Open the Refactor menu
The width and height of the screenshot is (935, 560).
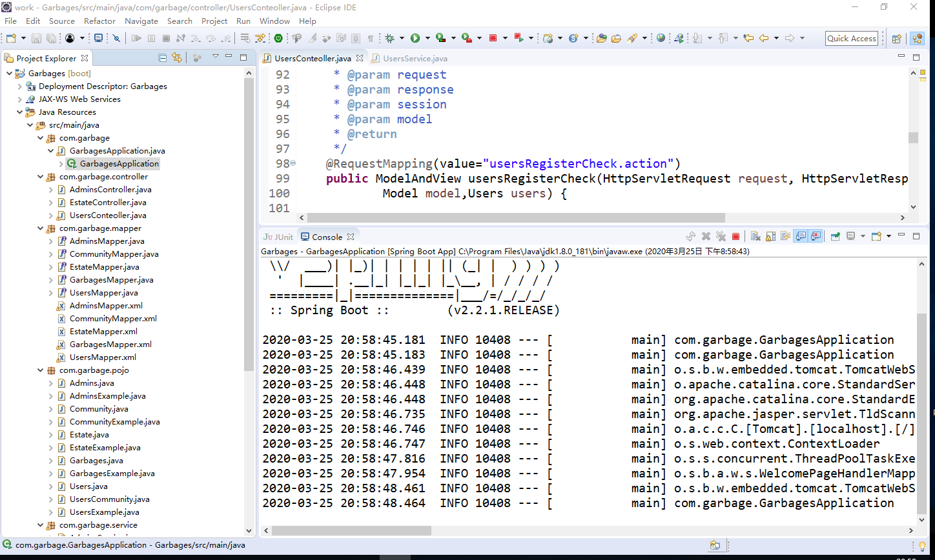(x=99, y=21)
